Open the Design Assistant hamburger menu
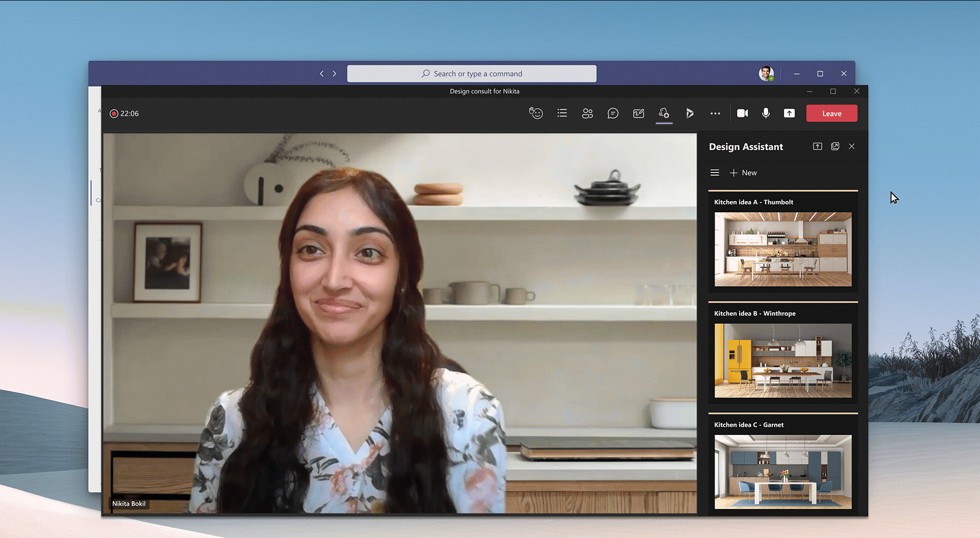The height and width of the screenshot is (538, 980). tap(715, 173)
